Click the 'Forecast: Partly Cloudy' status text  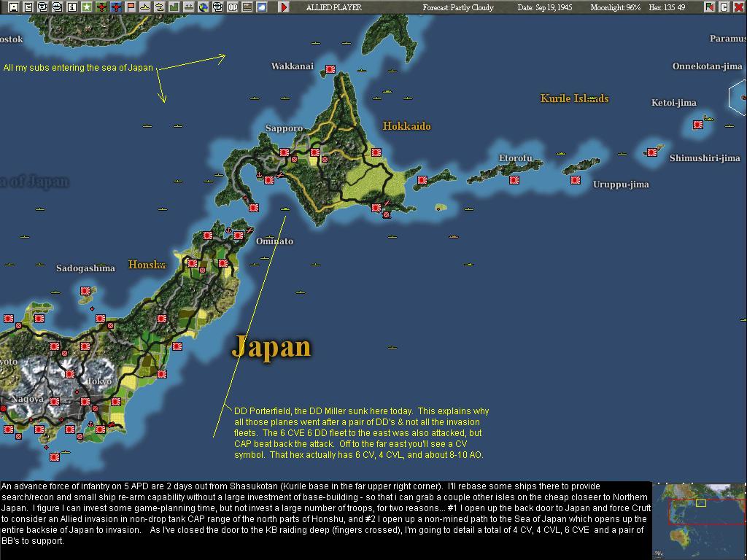458,7
